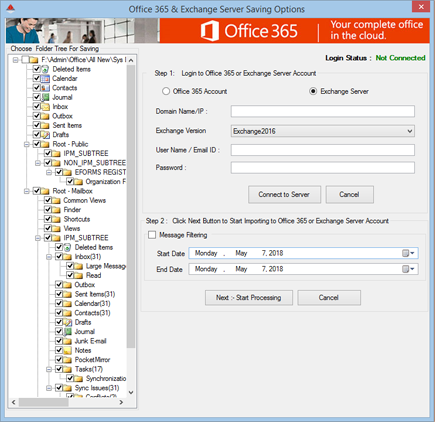435x422 pixels.
Task: Click the folder tree vertical scrollbar thumb
Action: pos(131,206)
